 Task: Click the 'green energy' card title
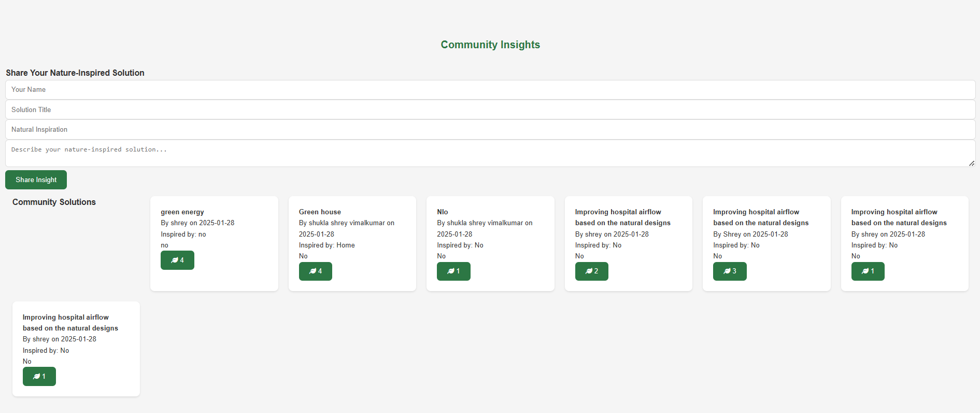click(182, 212)
